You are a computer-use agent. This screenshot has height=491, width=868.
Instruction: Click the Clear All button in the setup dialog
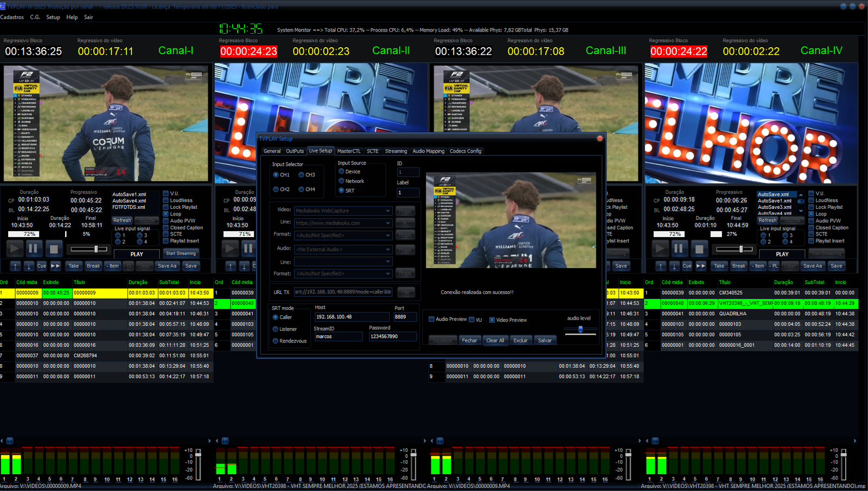coord(495,340)
